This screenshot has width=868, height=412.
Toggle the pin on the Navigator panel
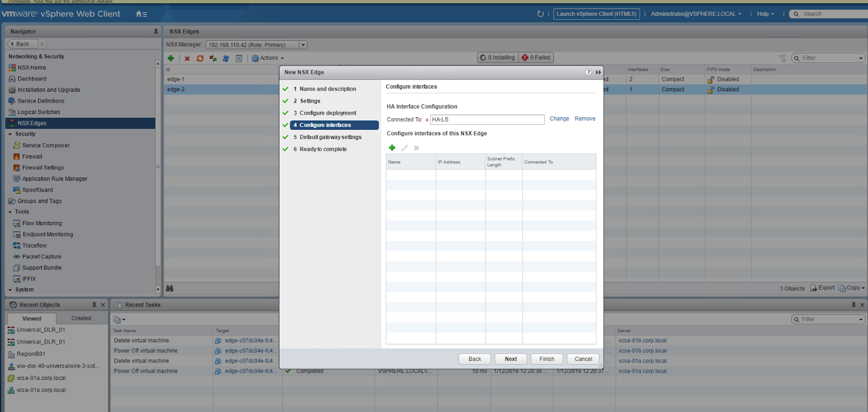click(x=156, y=31)
